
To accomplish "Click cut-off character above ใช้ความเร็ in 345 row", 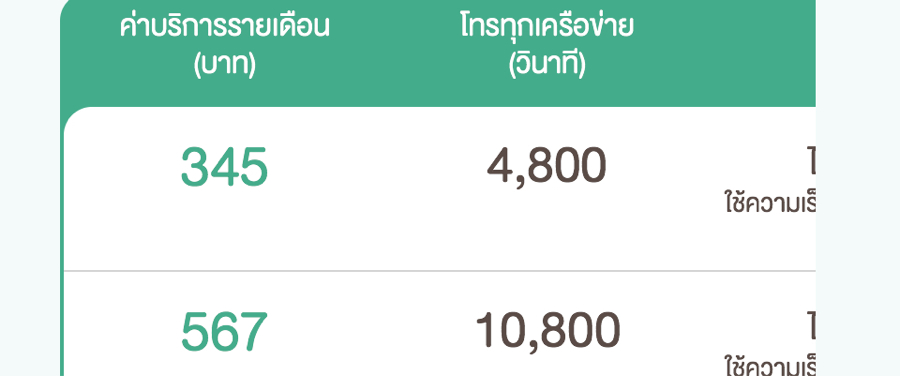I will point(811,162).
